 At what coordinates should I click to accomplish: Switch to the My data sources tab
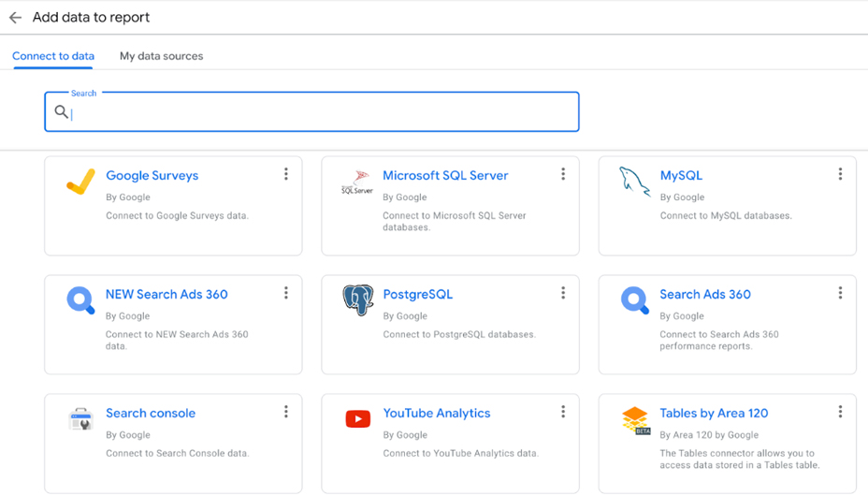[162, 56]
